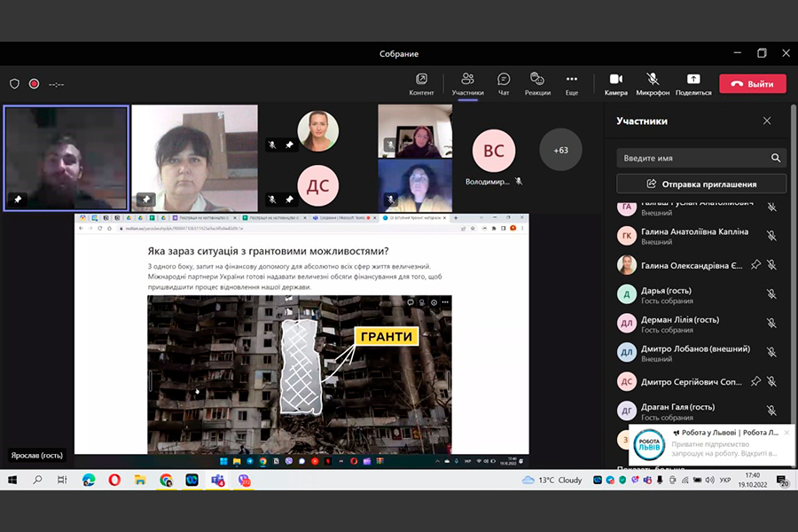Image resolution: width=798 pixels, height=532 pixels.
Task: Click the recording indicator icon
Action: pyautogui.click(x=34, y=84)
